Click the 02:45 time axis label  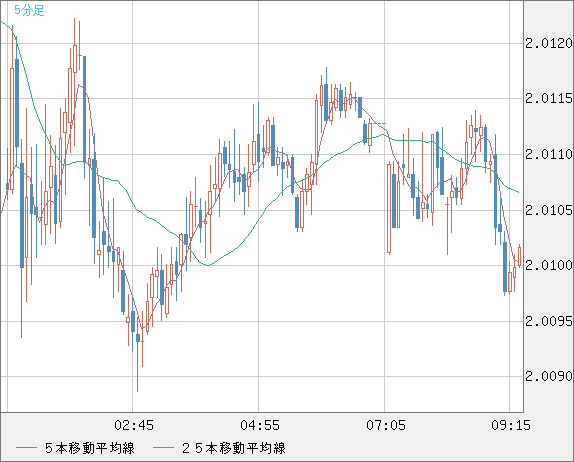click(134, 425)
